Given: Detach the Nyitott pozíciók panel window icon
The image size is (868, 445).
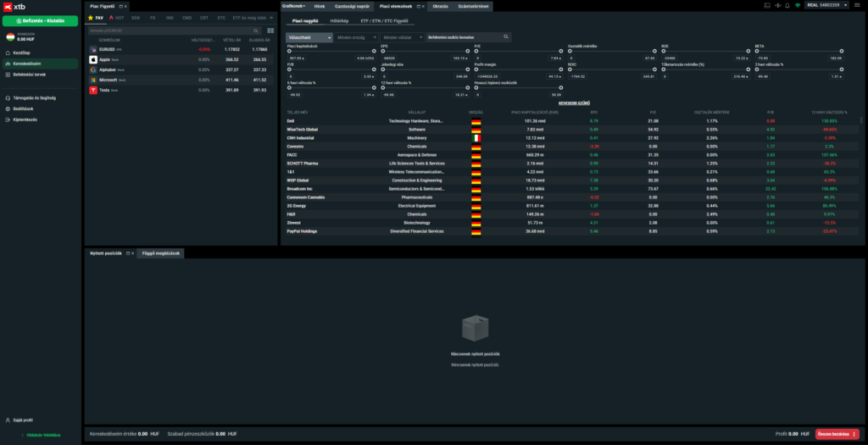Looking at the screenshot, I should click(x=128, y=253).
